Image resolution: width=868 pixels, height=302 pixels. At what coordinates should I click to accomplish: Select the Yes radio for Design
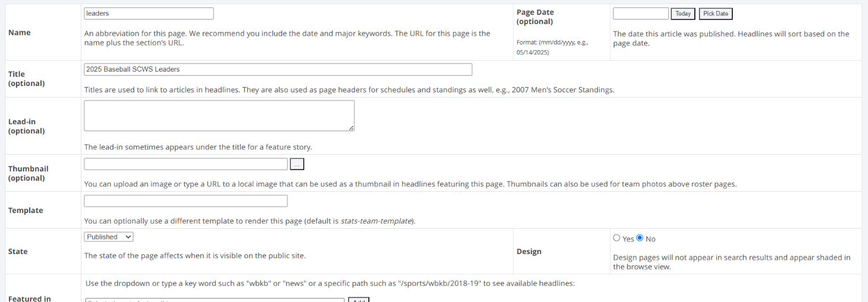616,238
